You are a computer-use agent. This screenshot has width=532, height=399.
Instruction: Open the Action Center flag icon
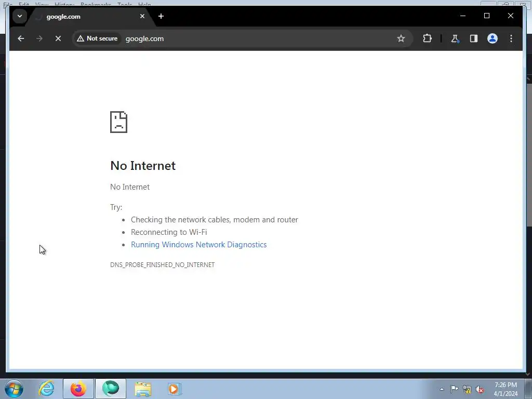454,389
